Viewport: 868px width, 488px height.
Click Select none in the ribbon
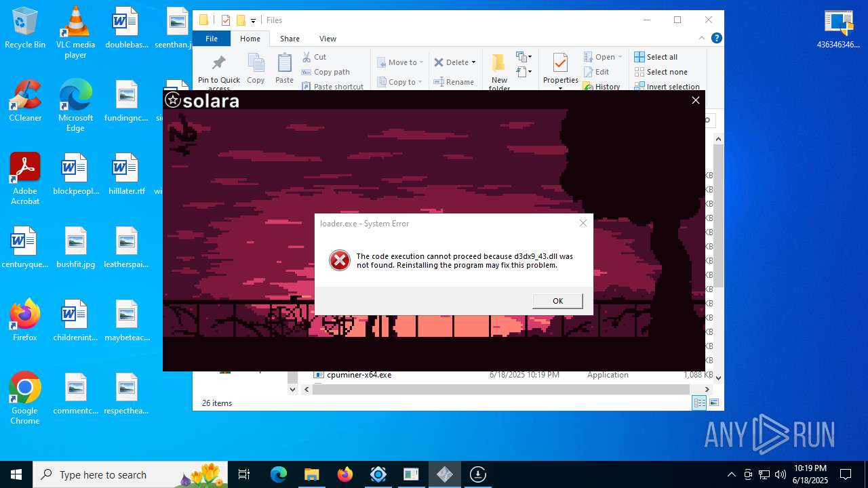[x=661, y=72]
